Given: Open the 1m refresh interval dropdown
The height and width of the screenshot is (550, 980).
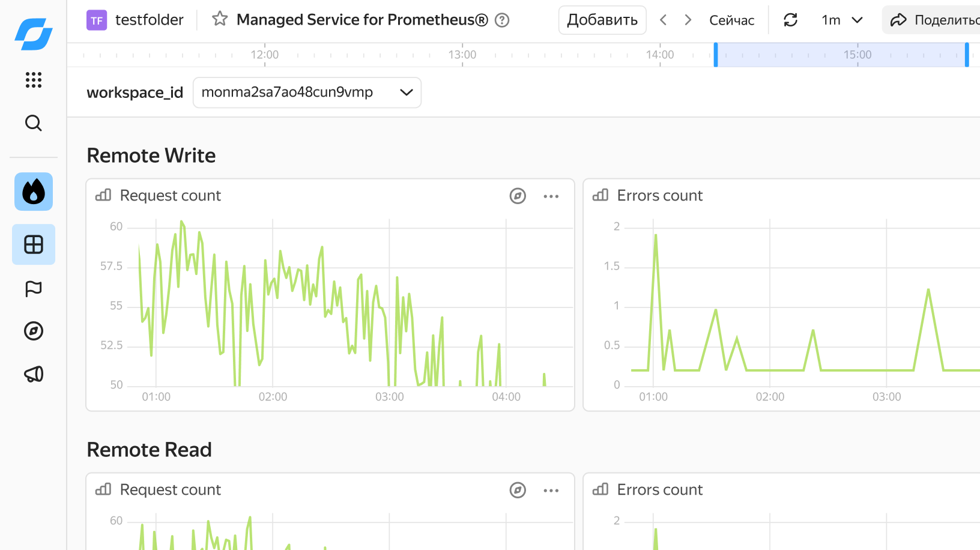Looking at the screenshot, I should (842, 20).
